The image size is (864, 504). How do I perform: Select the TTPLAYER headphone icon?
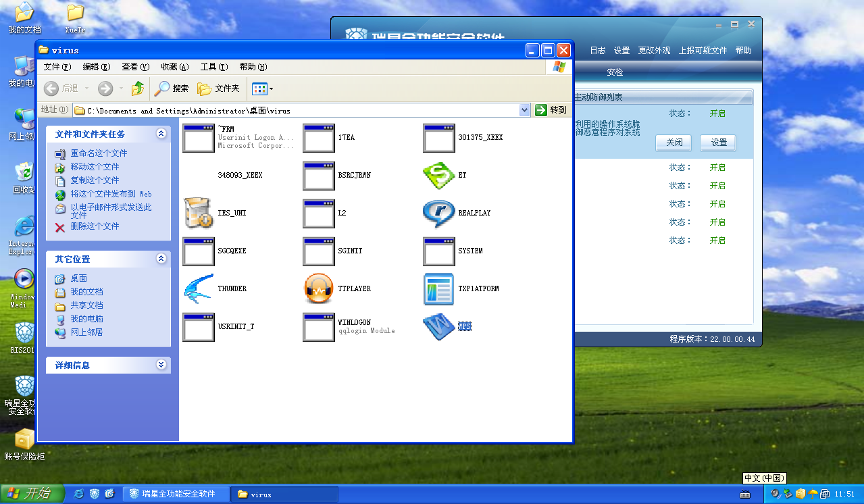point(319,289)
